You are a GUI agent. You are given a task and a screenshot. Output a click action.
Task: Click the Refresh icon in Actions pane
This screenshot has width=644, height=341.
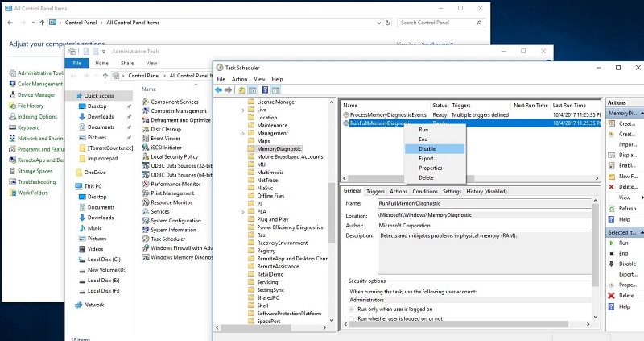[613, 208]
